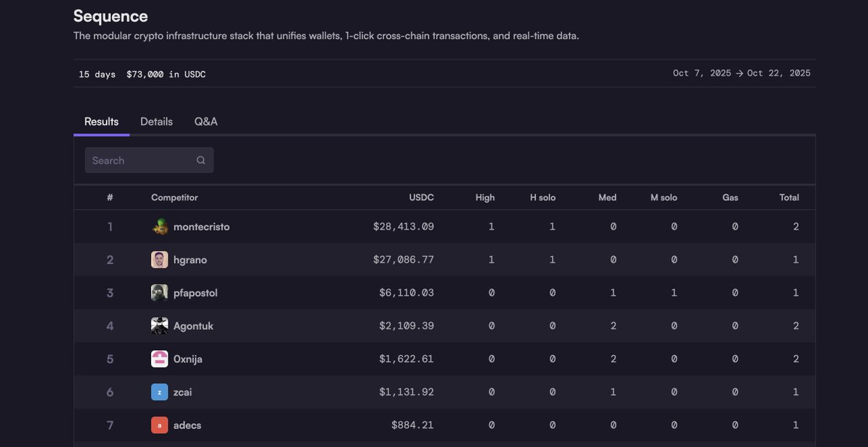Select the $2,109.39 payout cell
This screenshot has width=868, height=447.
[x=407, y=326]
